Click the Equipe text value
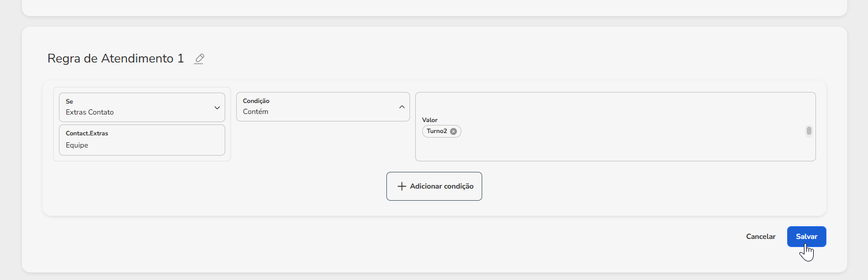Image resolution: width=868 pixels, height=280 pixels. [x=77, y=145]
